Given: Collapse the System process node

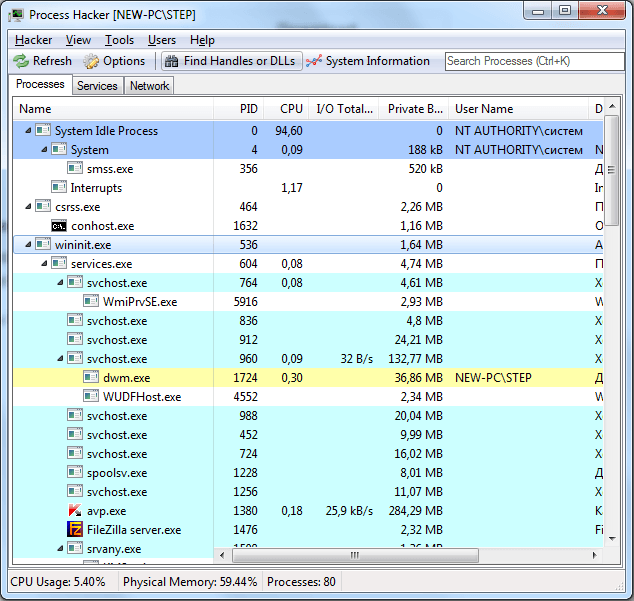Looking at the screenshot, I should click(44, 150).
